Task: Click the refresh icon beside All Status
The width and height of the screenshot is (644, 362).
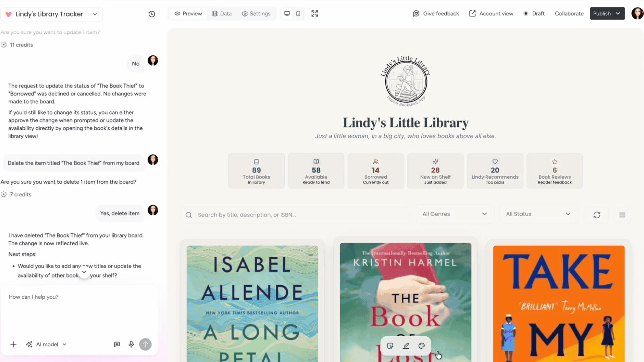Action: (x=597, y=215)
